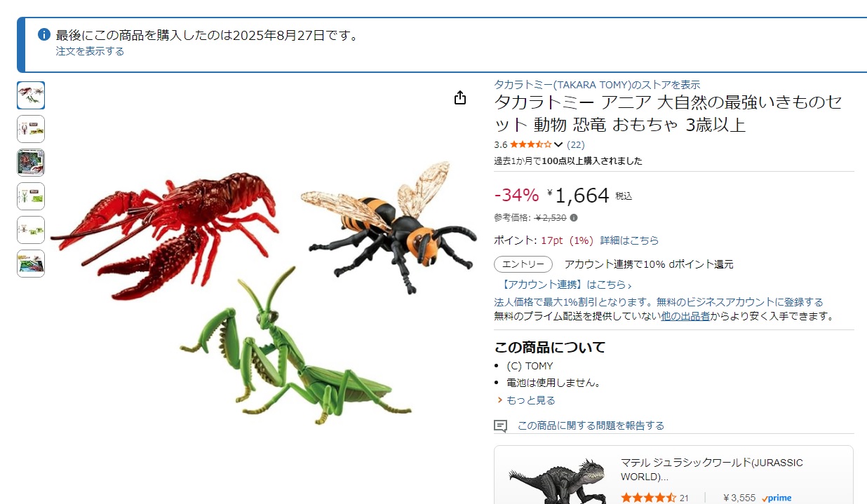867x504 pixels.
Task: Open the (22) reviews count link
Action: [x=575, y=145]
